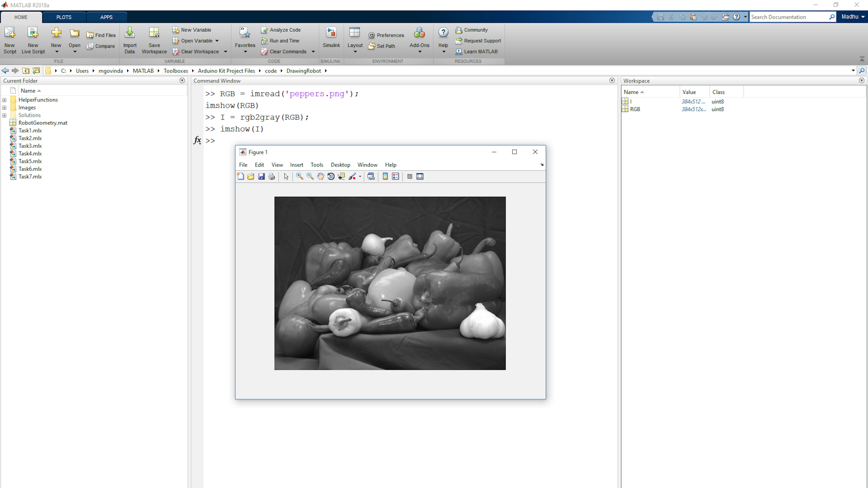
Task: Click the Hide Plot Tools icon in Figure 1
Action: point(410,176)
